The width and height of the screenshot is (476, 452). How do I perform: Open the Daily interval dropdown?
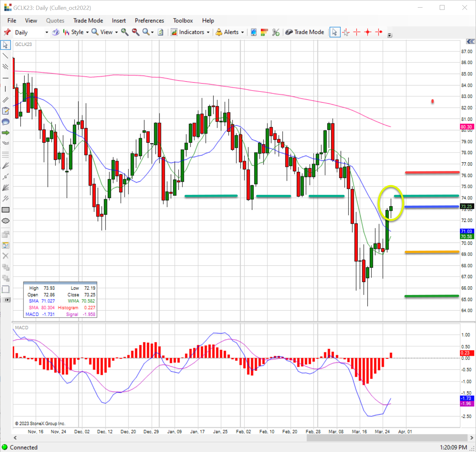click(x=47, y=32)
